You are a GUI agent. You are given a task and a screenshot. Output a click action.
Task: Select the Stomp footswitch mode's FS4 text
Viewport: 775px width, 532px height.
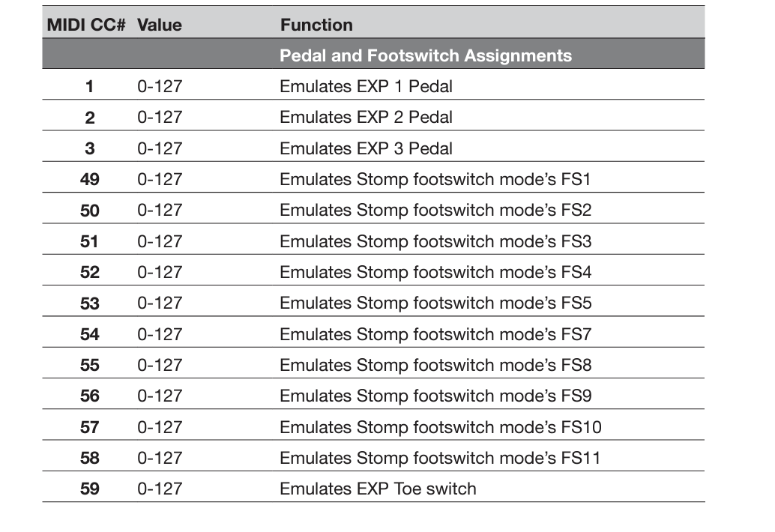tap(435, 272)
